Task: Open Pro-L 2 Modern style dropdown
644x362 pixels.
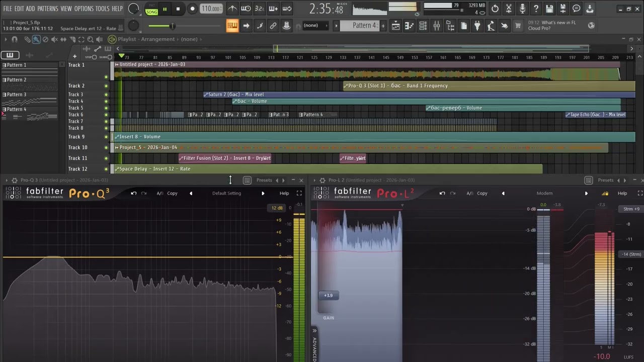Action: tap(544, 193)
